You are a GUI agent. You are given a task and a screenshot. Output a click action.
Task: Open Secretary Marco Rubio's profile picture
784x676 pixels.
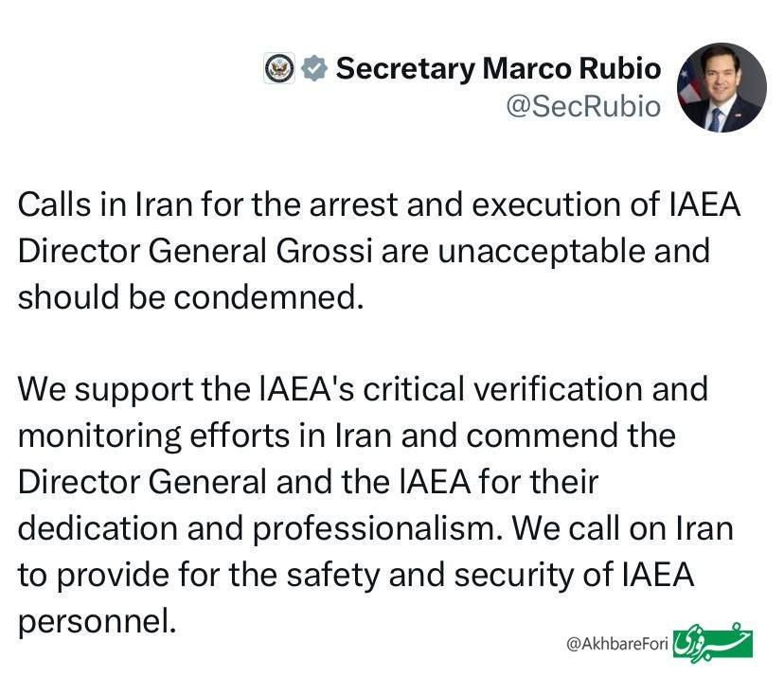tap(722, 87)
